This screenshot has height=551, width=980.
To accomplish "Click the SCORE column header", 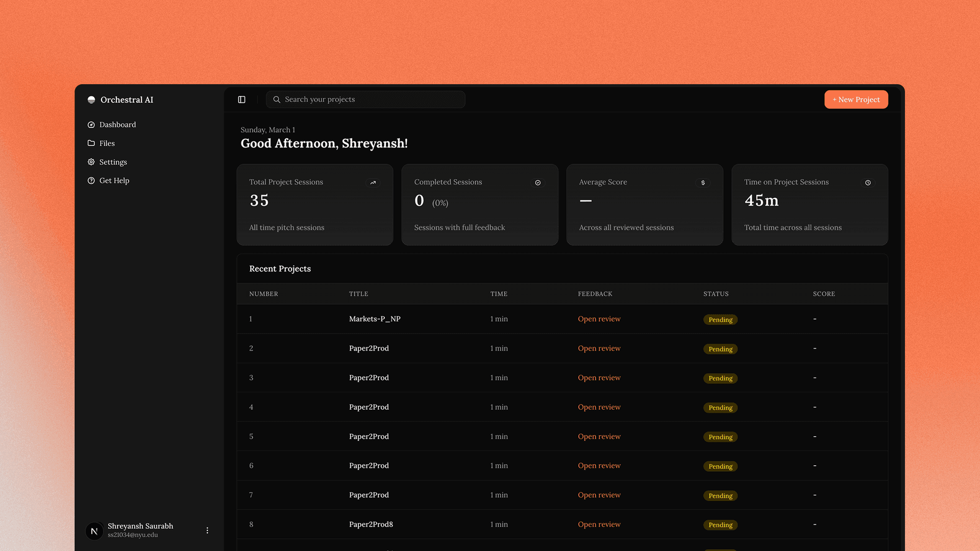I will 824,294.
